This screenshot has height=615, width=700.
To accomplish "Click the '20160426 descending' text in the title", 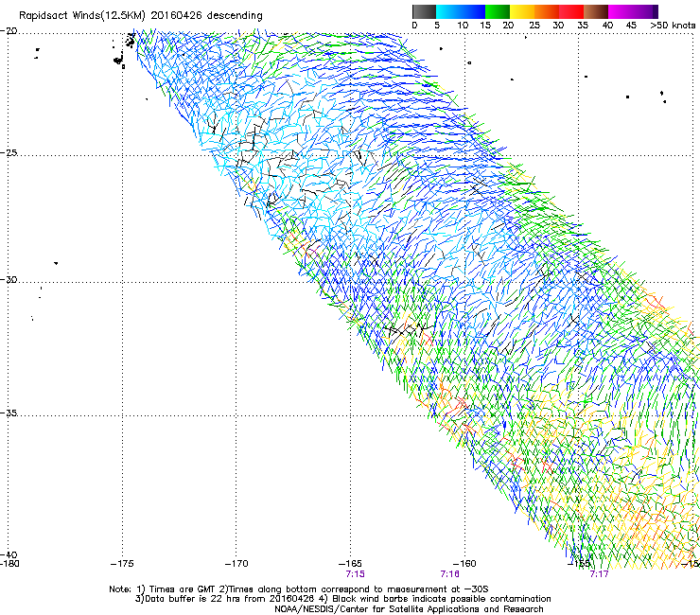I will pyautogui.click(x=207, y=16).
